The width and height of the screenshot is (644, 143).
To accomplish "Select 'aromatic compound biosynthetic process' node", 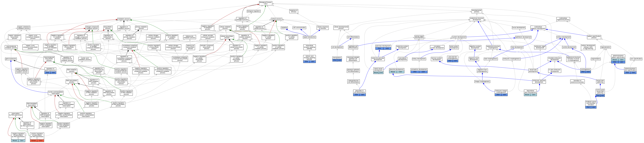I will (x=207, y=47).
